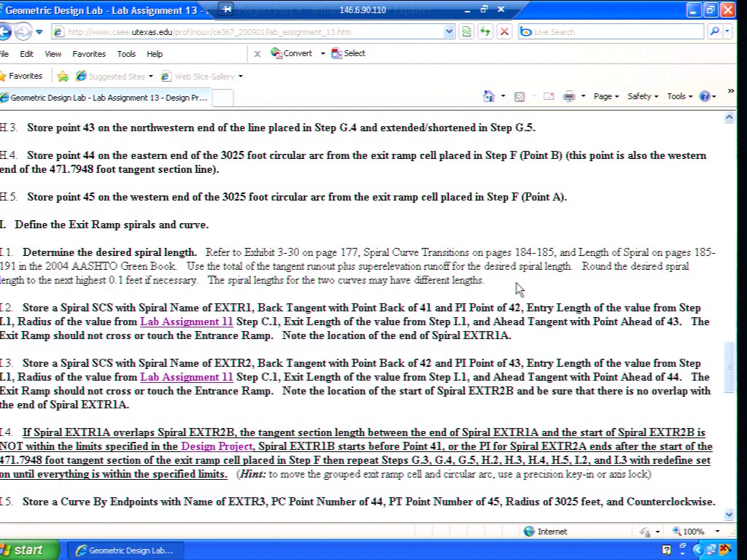The height and width of the screenshot is (560, 747).
Task: Click the scrollbar up arrow
Action: [x=729, y=117]
